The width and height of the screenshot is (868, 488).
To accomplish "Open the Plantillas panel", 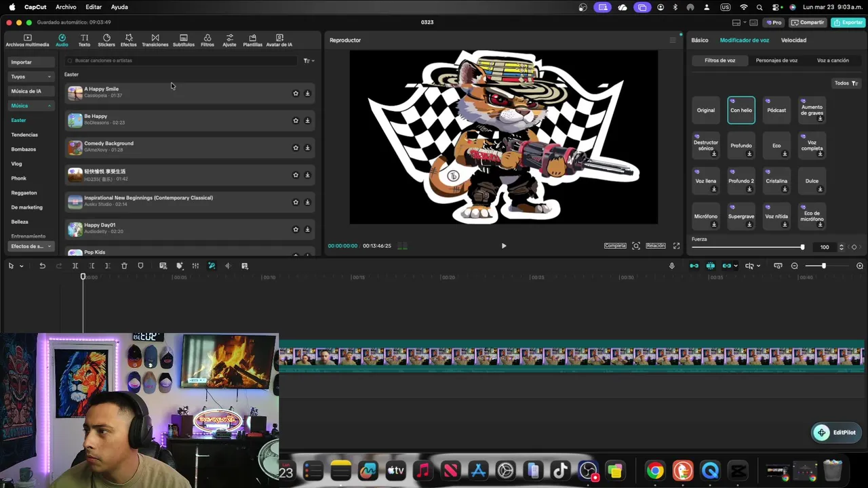I will pyautogui.click(x=253, y=41).
